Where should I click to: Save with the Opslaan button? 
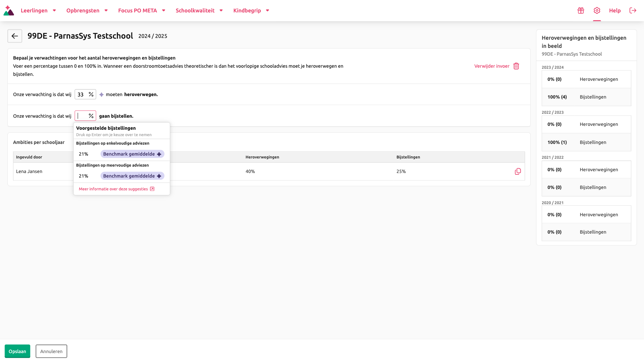point(17,351)
